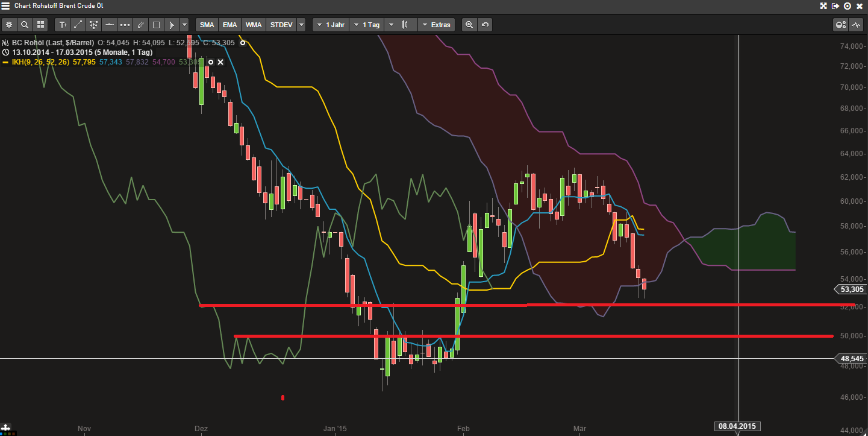Click the 08.04.2015 date marker
Image resolution: width=868 pixels, height=436 pixels.
[x=737, y=426]
